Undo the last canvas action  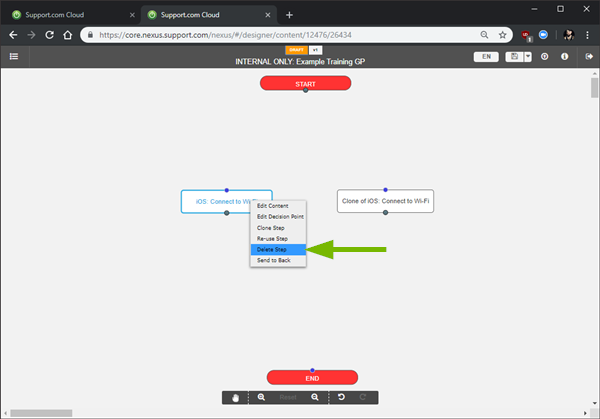pyautogui.click(x=341, y=397)
